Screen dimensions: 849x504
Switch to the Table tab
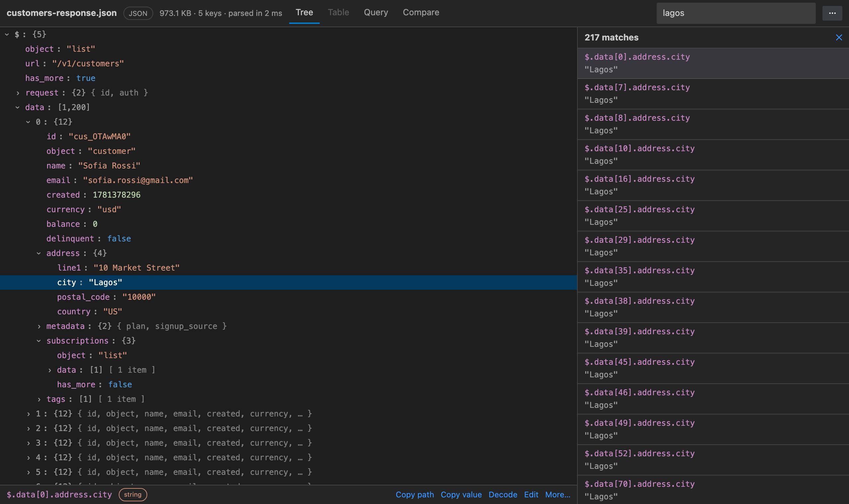[338, 13]
